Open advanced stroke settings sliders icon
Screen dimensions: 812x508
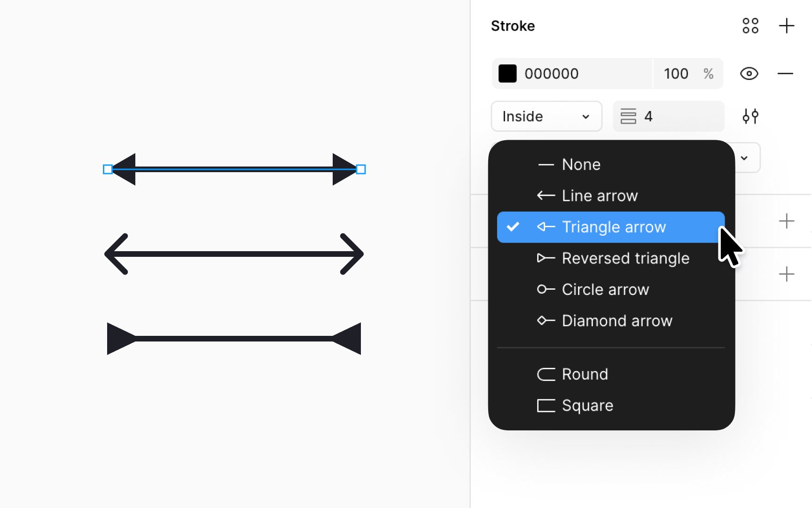(750, 116)
